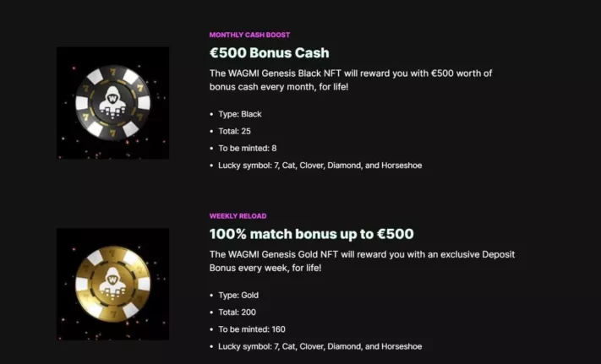Viewport: 601px width, 364px height.
Task: Click the hooded W logo on gold chip
Action: pyautogui.click(x=112, y=283)
